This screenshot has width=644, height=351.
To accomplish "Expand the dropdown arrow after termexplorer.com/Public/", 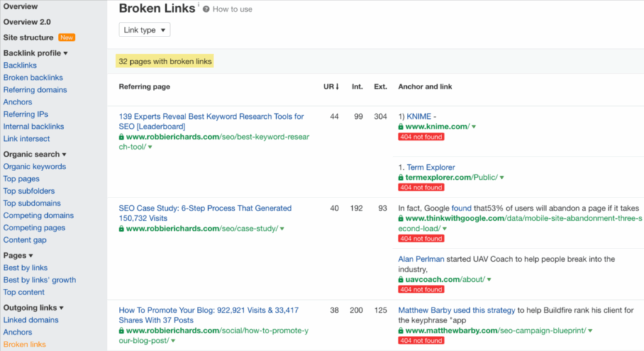I will click(x=501, y=178).
